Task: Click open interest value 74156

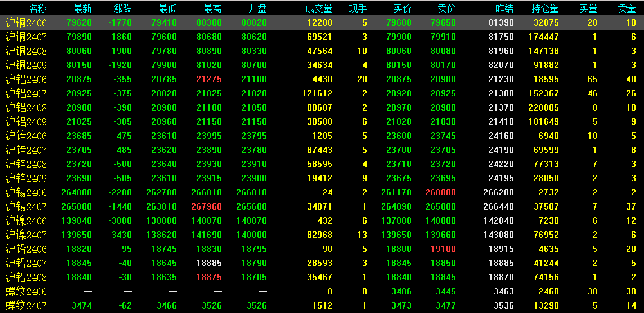Action: pyautogui.click(x=546, y=277)
